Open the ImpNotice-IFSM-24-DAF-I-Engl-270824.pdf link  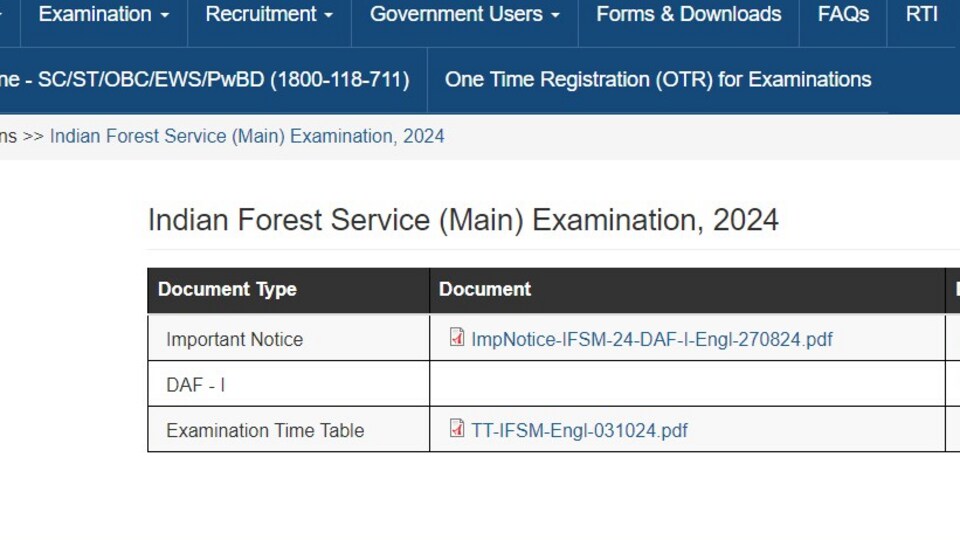pos(651,339)
